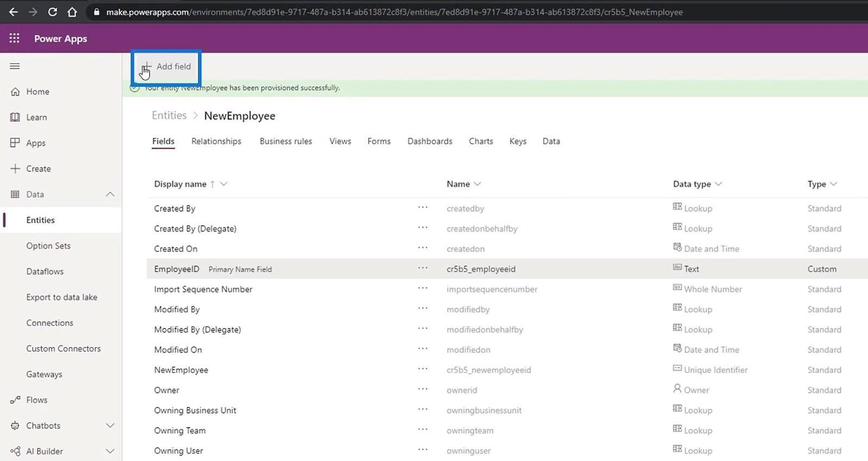Screen dimensions: 868x461
Task: Click the browser forward arrow
Action: [x=33, y=11]
